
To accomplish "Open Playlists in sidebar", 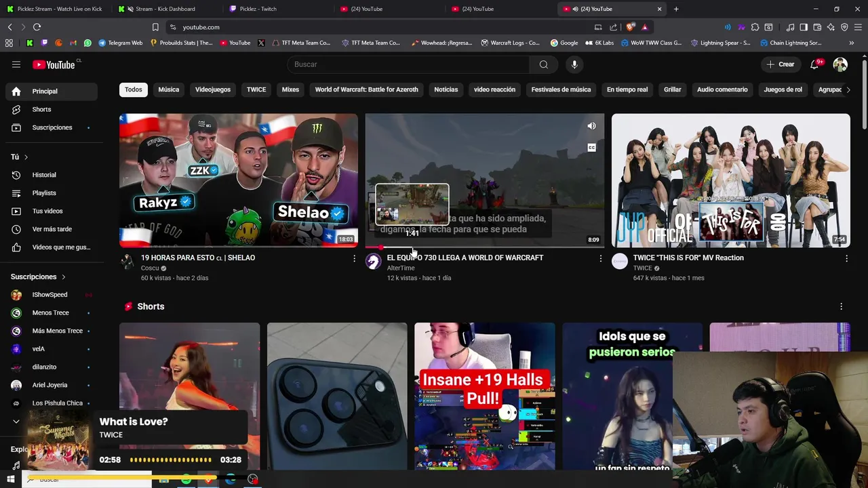I will click(x=52, y=193).
